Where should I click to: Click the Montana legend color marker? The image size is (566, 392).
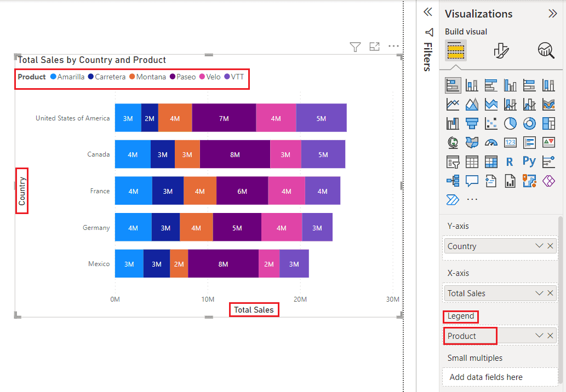tap(132, 77)
